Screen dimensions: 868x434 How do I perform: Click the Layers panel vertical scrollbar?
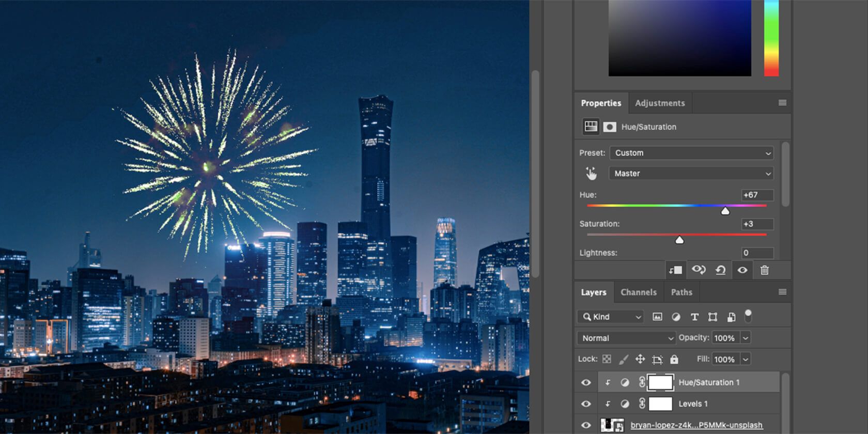[x=785, y=403]
